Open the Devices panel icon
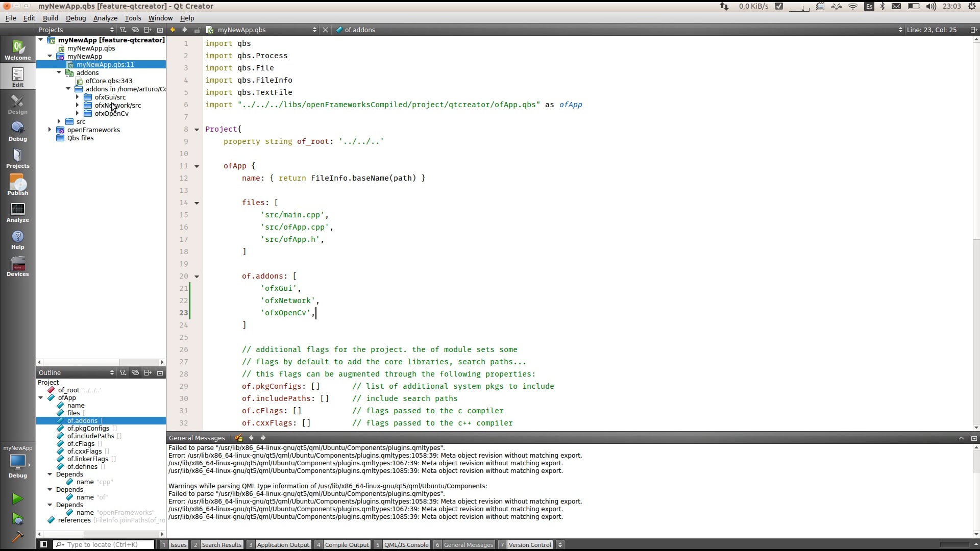The height and width of the screenshot is (551, 980). [17, 266]
